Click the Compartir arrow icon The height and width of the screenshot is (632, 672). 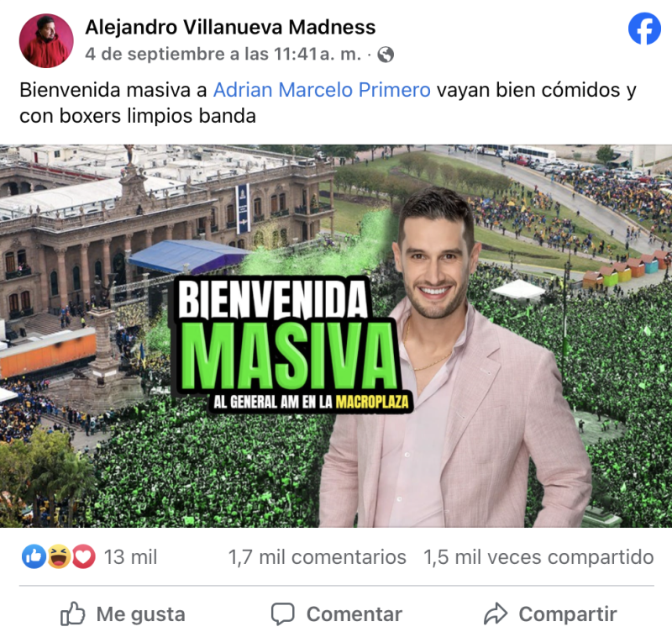coord(496,614)
